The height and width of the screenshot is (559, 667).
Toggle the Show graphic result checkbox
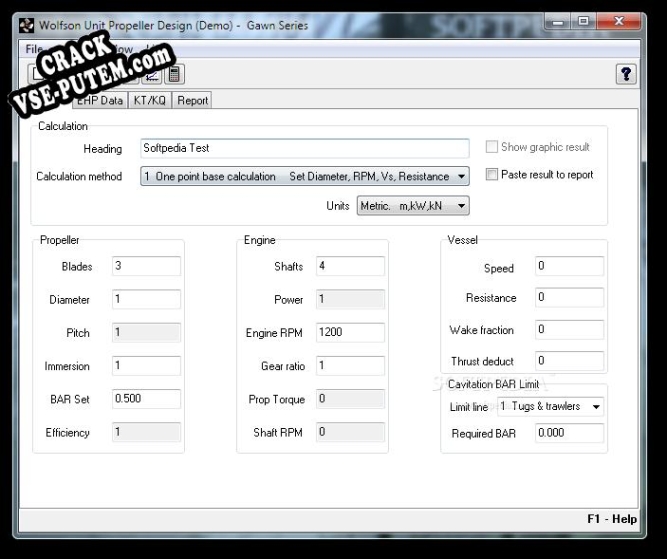(492, 147)
